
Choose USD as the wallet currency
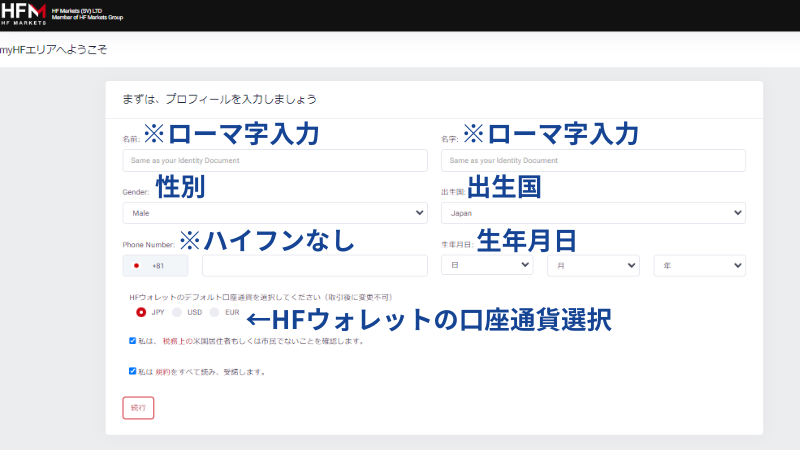coord(178,312)
